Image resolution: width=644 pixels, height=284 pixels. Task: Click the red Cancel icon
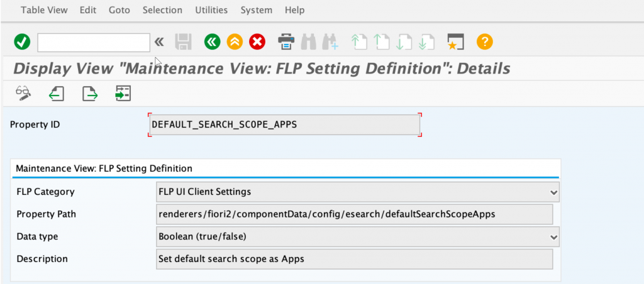257,42
